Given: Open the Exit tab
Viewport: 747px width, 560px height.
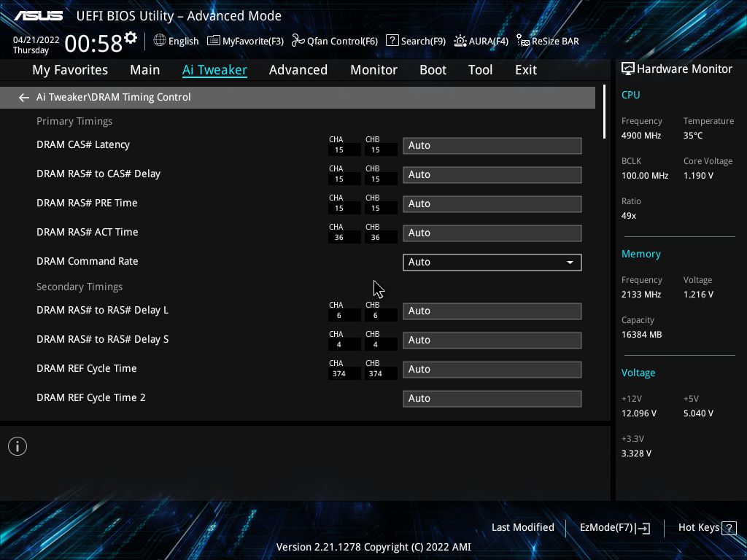Looking at the screenshot, I should (x=526, y=70).
